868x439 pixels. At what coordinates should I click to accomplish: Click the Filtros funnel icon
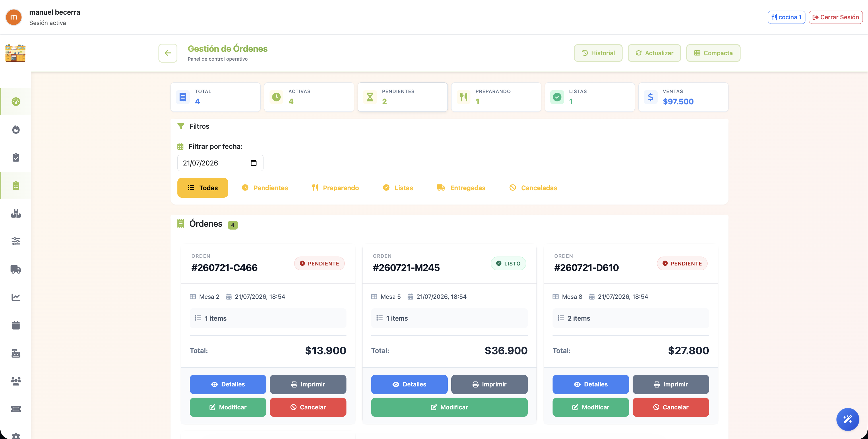click(181, 126)
